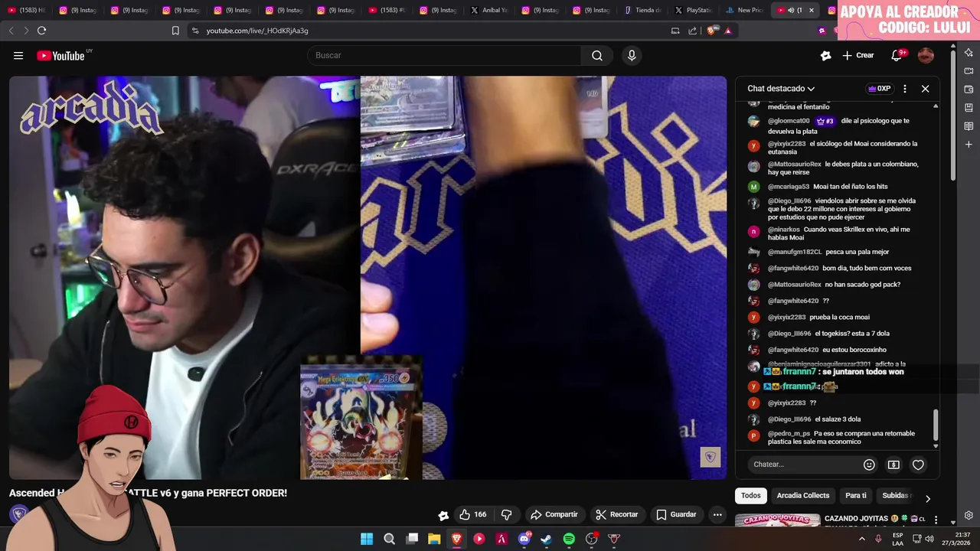The image size is (980, 551).
Task: Switch to the Tienda browser tab
Action: coord(642,10)
